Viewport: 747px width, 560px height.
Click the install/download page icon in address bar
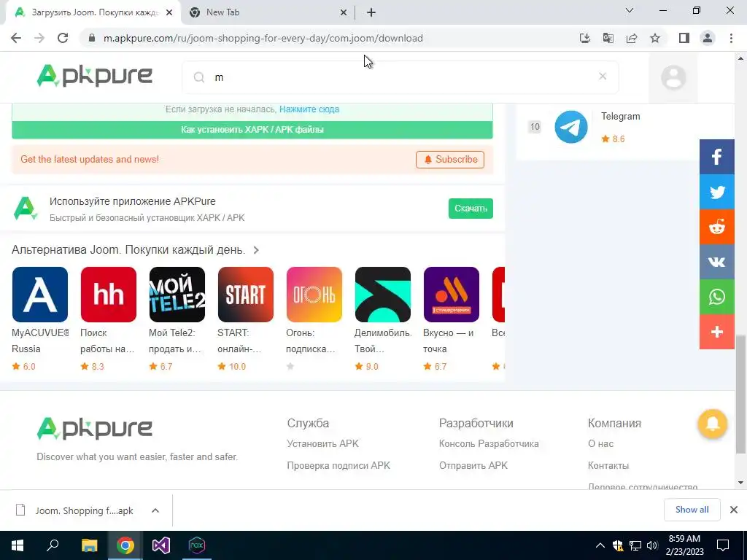tap(584, 38)
